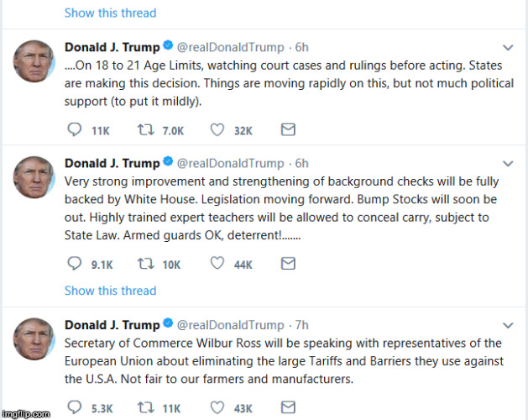Open the @realDonaldTrump handle on Wilbur Ross tweet

(x=230, y=325)
